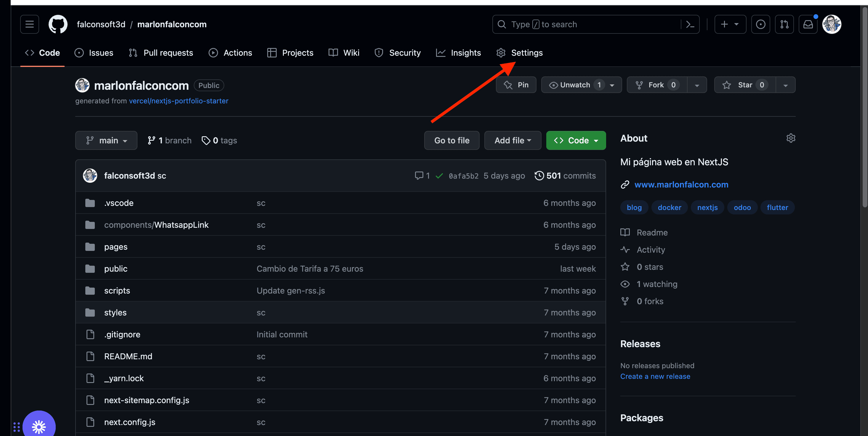Fork the repository
Viewport: 868px width, 436px height.
[657, 85]
